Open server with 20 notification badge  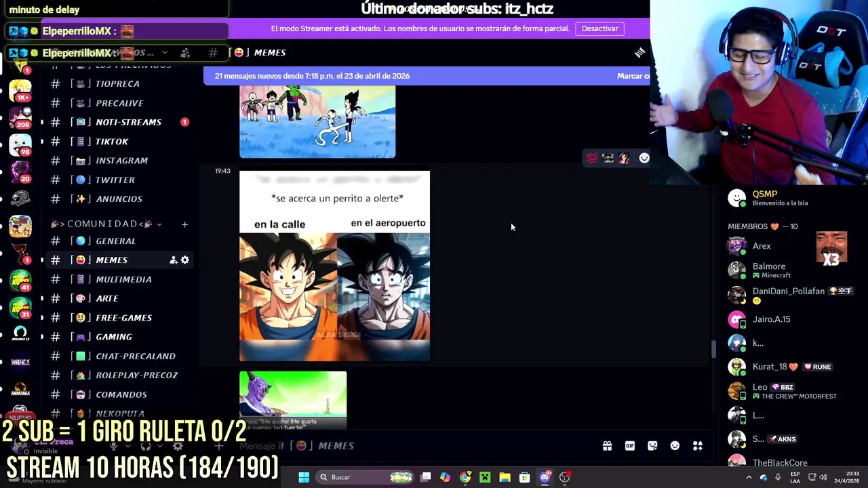coord(20,171)
